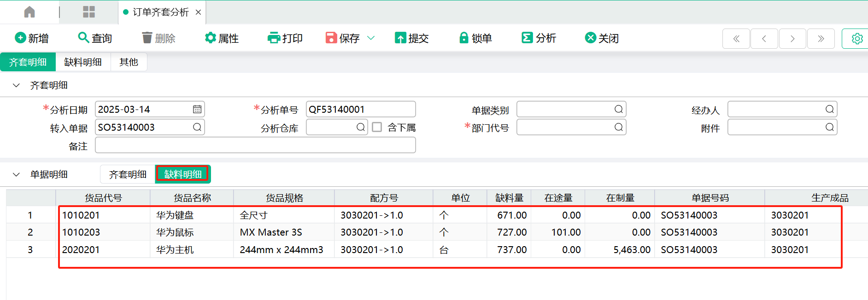Select cell 华为主机

click(x=192, y=250)
